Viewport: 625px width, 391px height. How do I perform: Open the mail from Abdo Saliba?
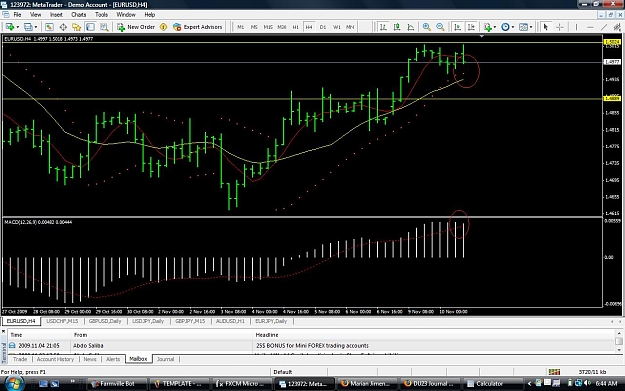313,346
